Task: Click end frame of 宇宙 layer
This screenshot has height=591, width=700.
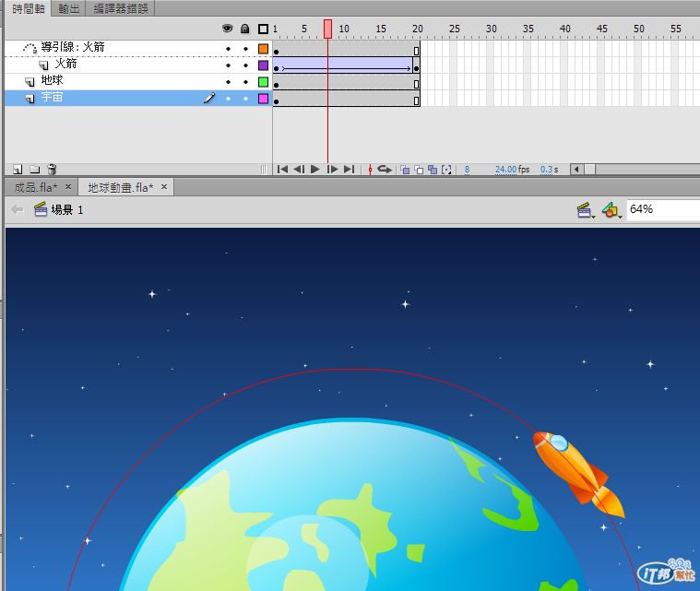Action: tap(416, 100)
